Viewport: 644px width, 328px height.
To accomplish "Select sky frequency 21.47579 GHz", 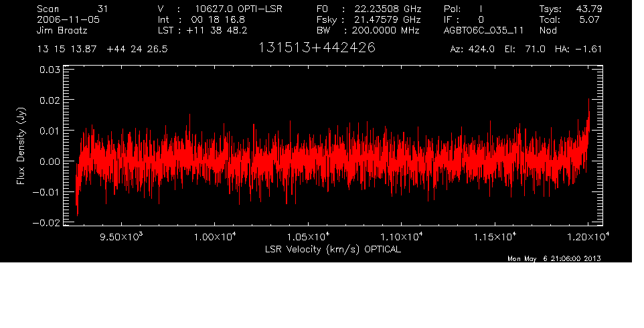I will 388,19.
